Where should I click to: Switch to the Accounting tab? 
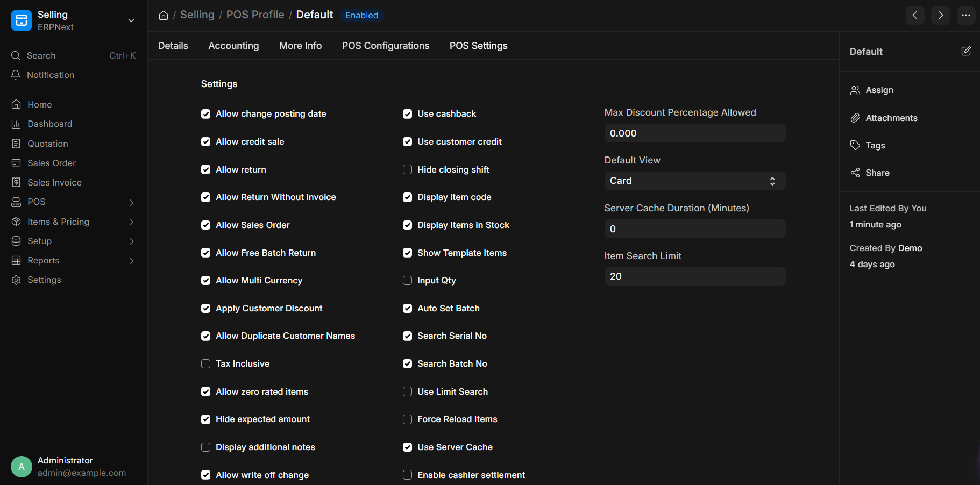click(233, 46)
